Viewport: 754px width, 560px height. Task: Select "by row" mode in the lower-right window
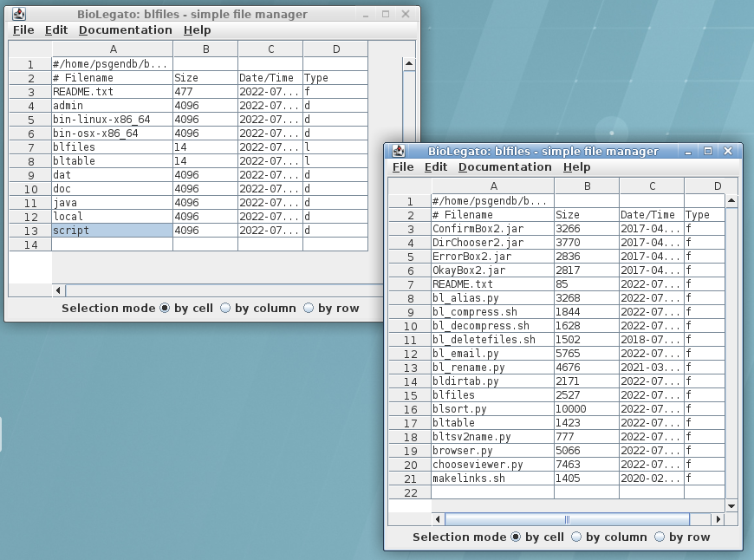pos(660,537)
